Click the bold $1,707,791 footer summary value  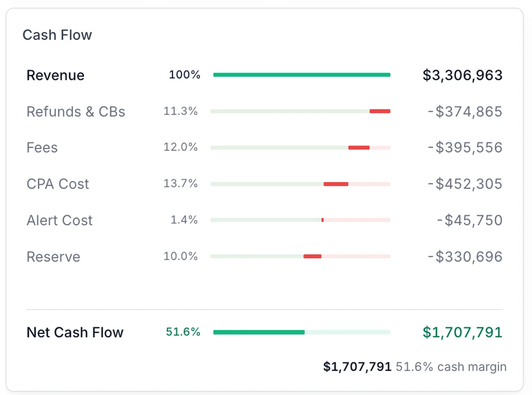pyautogui.click(x=358, y=367)
